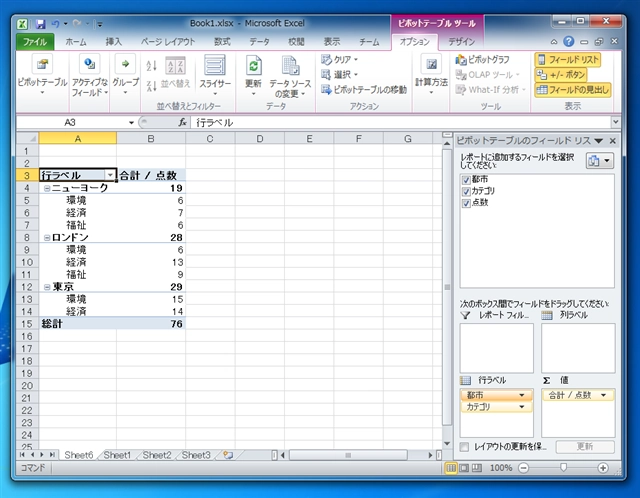
Task: Sort ascending with the A-Z icon
Action: [151, 65]
